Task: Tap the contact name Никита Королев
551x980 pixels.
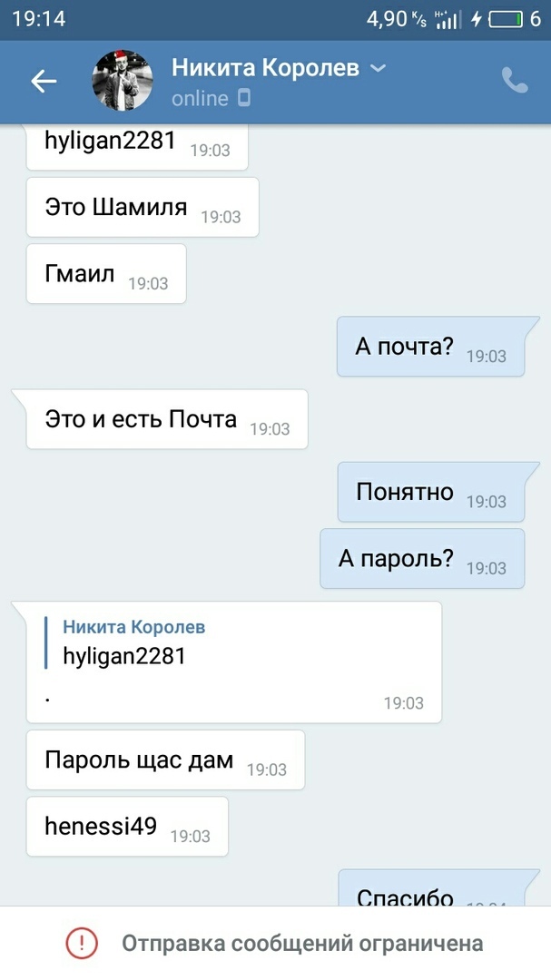Action: (x=266, y=67)
